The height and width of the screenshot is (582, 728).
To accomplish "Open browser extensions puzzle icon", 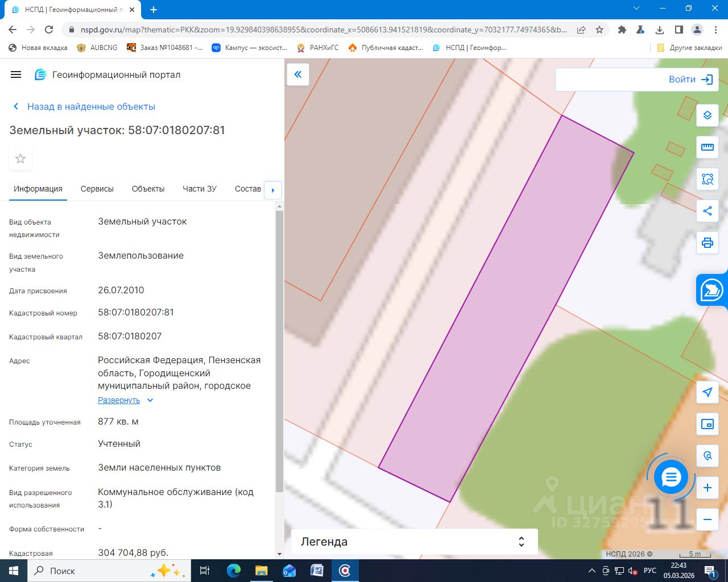I will click(622, 30).
